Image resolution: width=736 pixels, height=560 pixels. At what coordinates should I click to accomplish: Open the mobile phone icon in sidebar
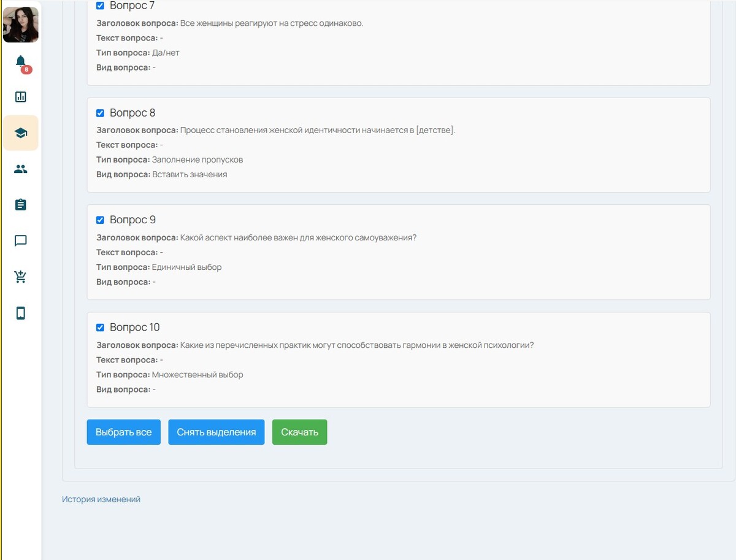coord(21,313)
